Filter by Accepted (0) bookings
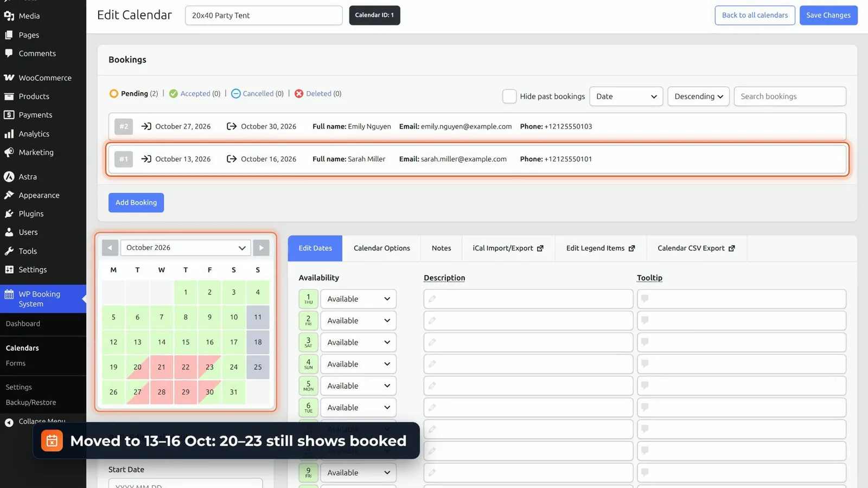The image size is (868, 488). click(195, 94)
